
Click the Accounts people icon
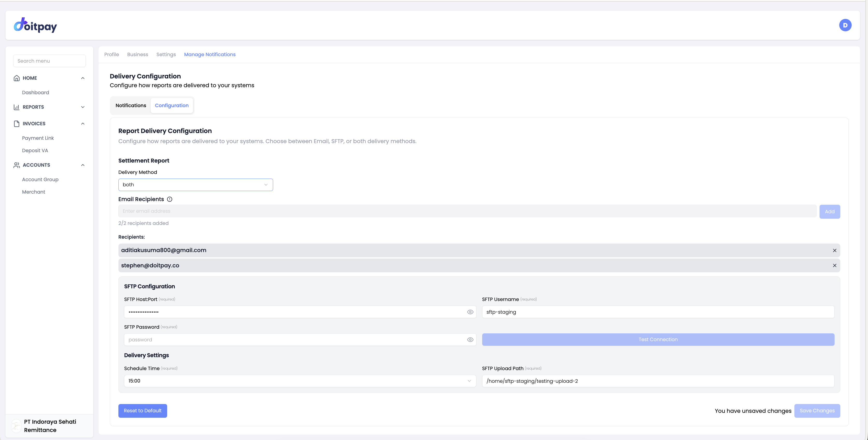17,165
